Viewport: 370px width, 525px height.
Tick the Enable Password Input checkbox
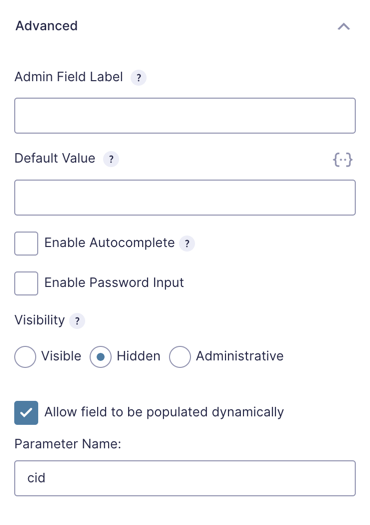tap(26, 283)
